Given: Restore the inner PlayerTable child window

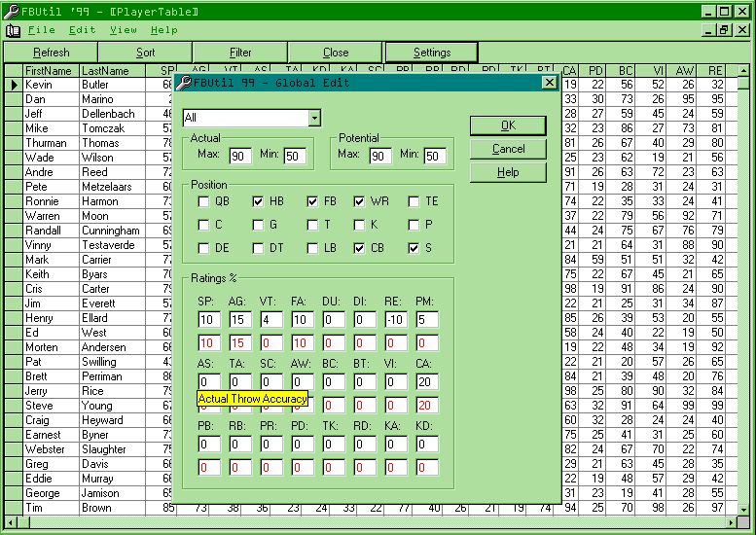Looking at the screenshot, I should (x=723, y=30).
